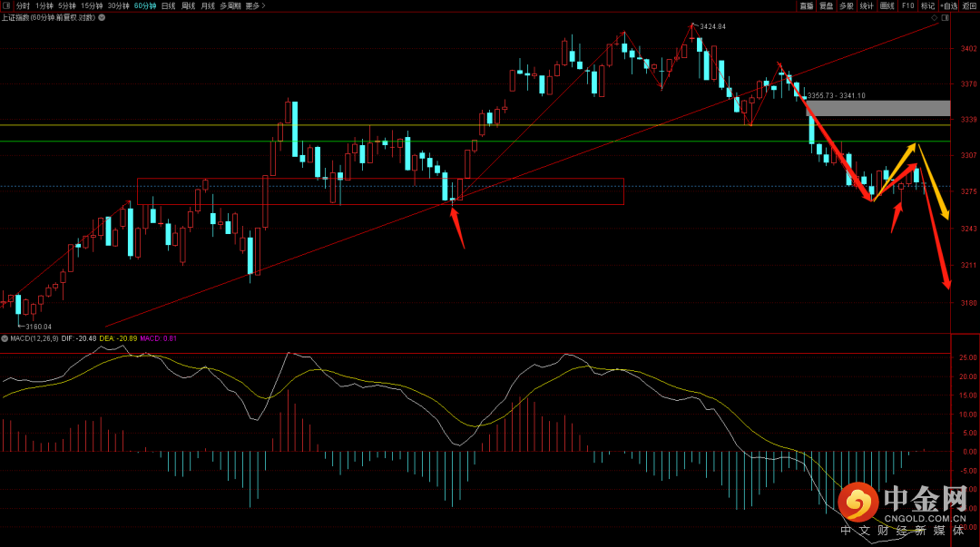This screenshot has height=547, width=980.
Task: Click the diamond icon above the price axis
Action: tap(935, 17)
